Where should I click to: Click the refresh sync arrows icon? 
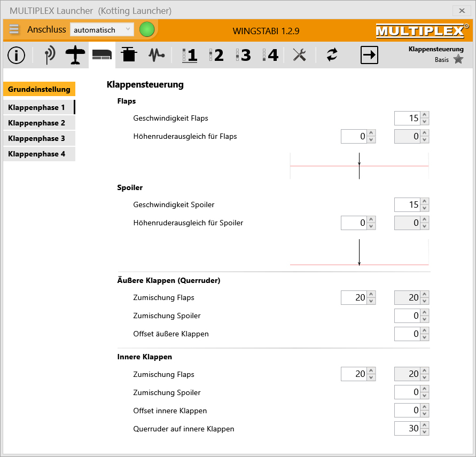coord(332,55)
